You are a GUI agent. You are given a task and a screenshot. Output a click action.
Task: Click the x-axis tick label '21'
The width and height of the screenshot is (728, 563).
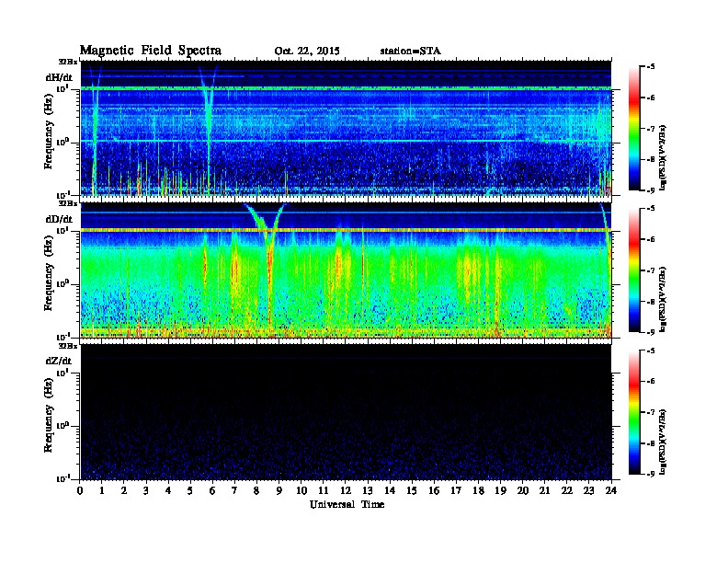tap(544, 490)
